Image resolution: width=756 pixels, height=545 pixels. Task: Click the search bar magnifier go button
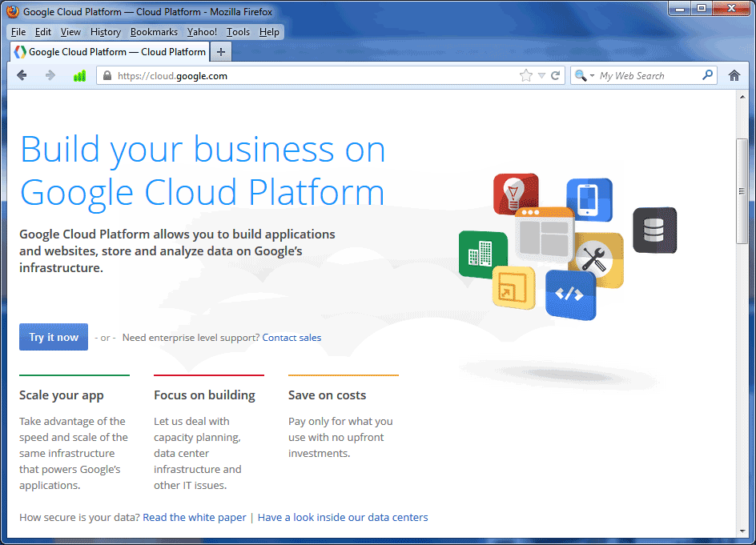tap(707, 75)
